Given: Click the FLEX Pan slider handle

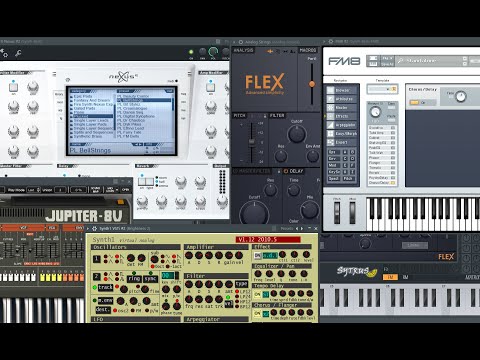Looking at the screenshot, I should click(312, 84).
